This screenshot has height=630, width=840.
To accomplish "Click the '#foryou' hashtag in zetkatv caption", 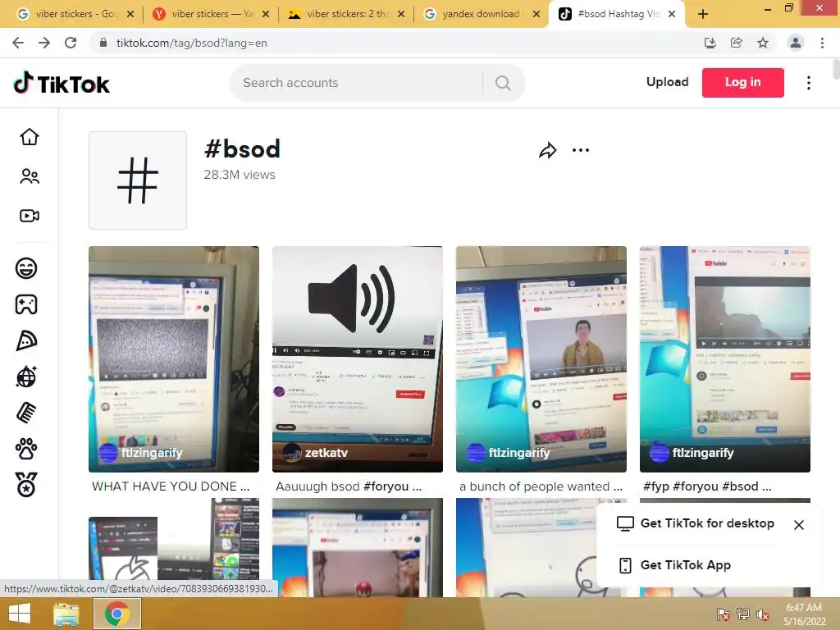I will 386,486.
